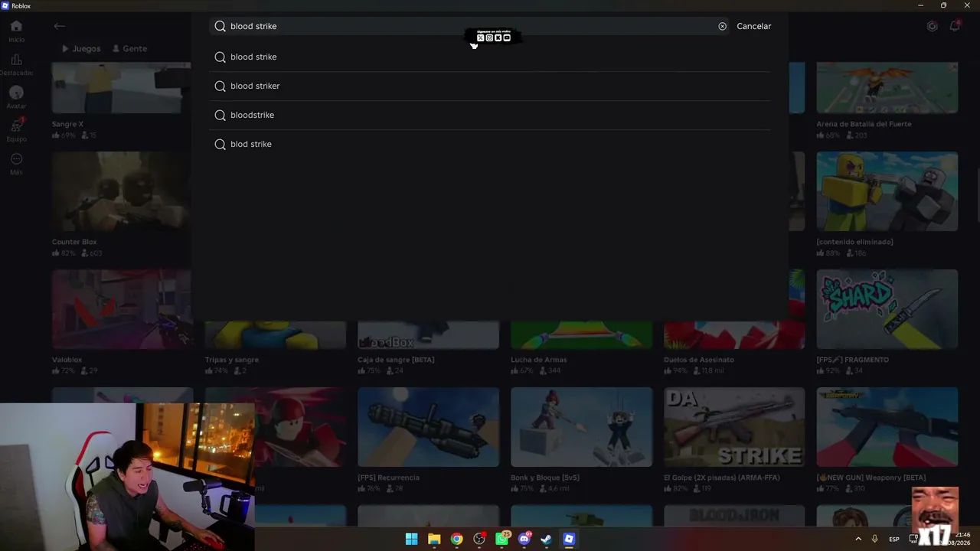Open the El Golpe STRIKE game thumbnail
Viewport: 980px width, 551px height.
(734, 427)
